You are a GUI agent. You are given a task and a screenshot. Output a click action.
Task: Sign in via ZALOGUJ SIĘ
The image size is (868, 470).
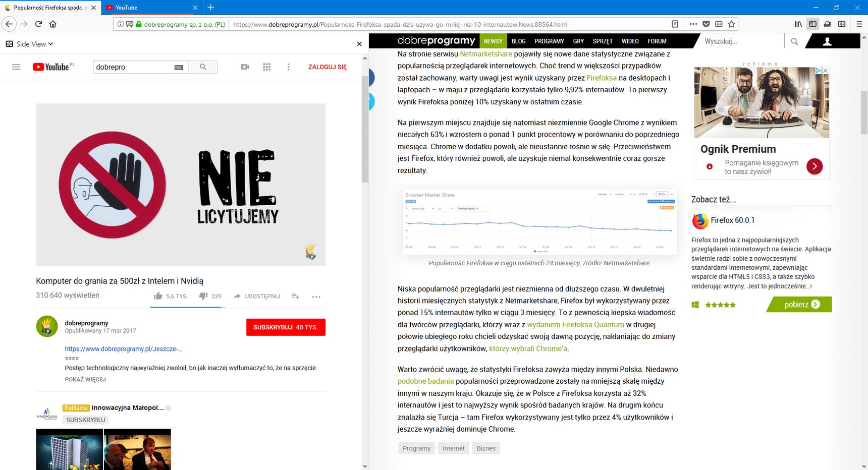[328, 67]
